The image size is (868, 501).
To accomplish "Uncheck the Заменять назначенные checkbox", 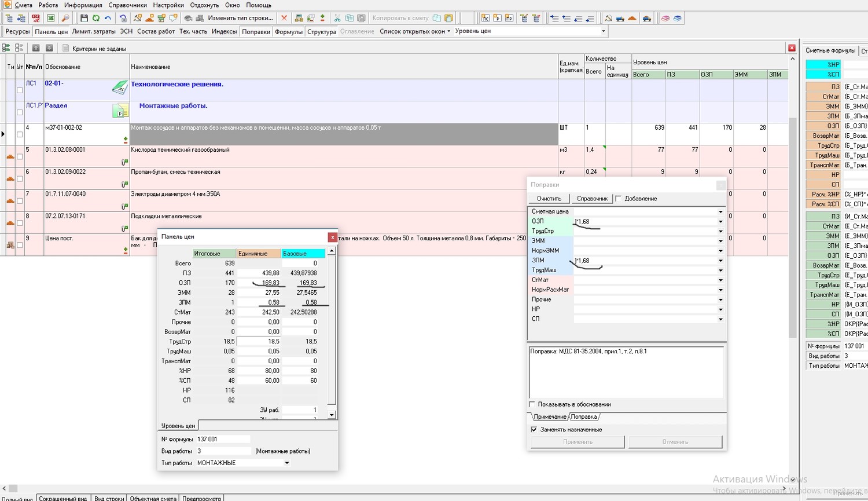I will [x=534, y=430].
